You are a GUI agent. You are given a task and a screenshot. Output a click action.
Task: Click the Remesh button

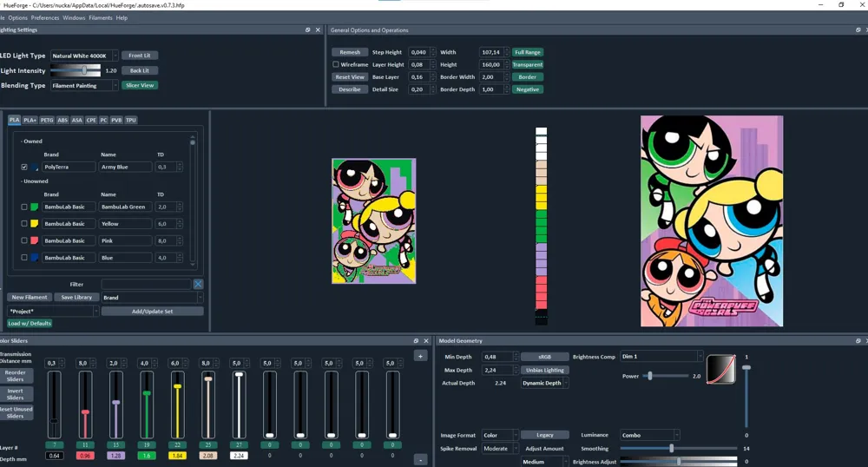click(x=350, y=52)
